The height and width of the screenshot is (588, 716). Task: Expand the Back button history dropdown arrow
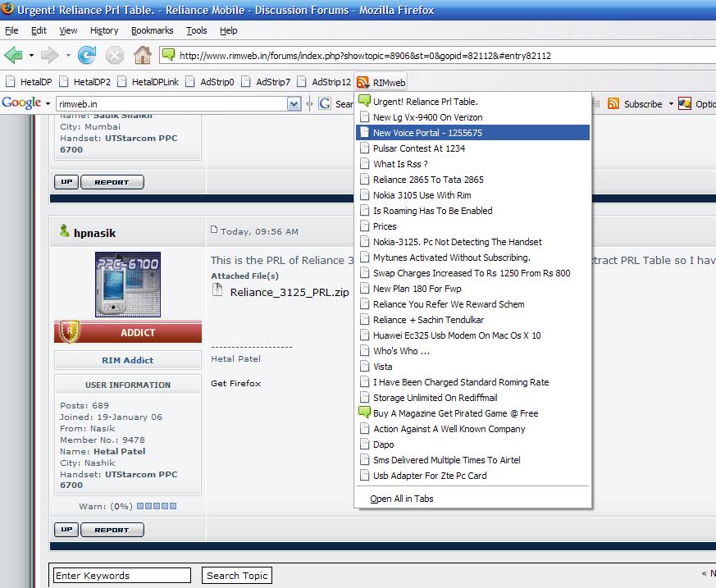[31, 56]
